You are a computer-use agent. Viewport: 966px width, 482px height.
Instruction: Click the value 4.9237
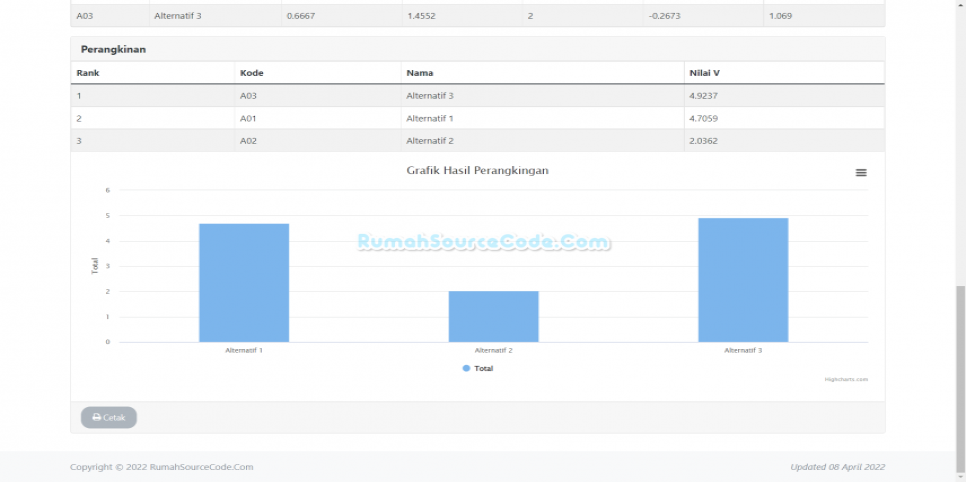pyautogui.click(x=704, y=96)
